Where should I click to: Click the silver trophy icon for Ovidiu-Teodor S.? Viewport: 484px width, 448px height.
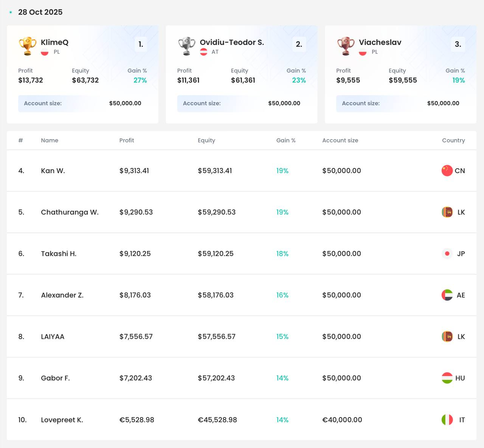[x=187, y=46]
